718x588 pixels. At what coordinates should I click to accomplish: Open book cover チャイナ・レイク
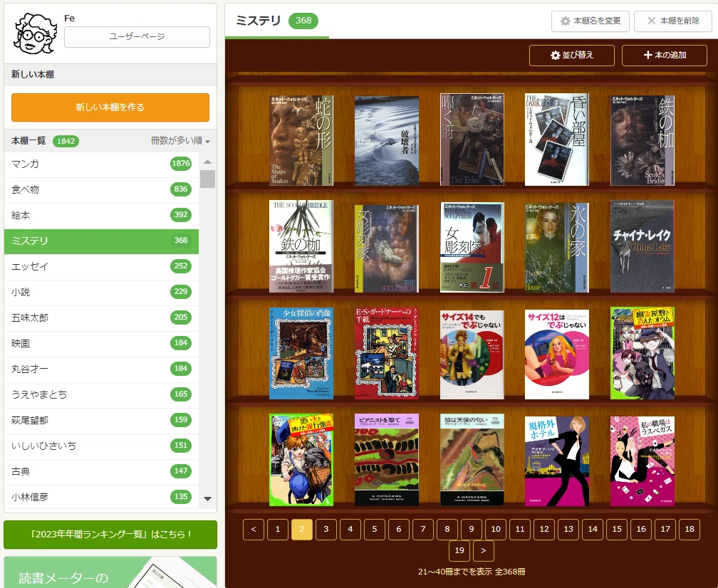[x=642, y=246]
